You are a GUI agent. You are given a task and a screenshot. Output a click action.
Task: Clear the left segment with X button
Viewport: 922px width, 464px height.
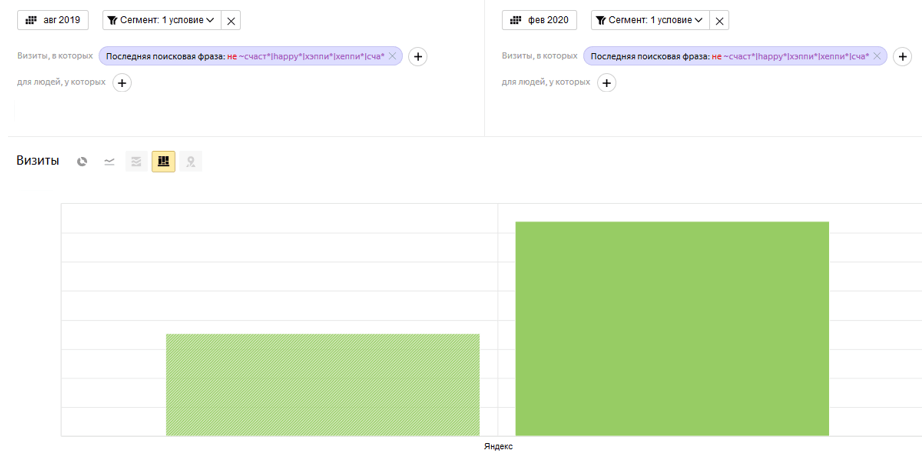point(231,21)
